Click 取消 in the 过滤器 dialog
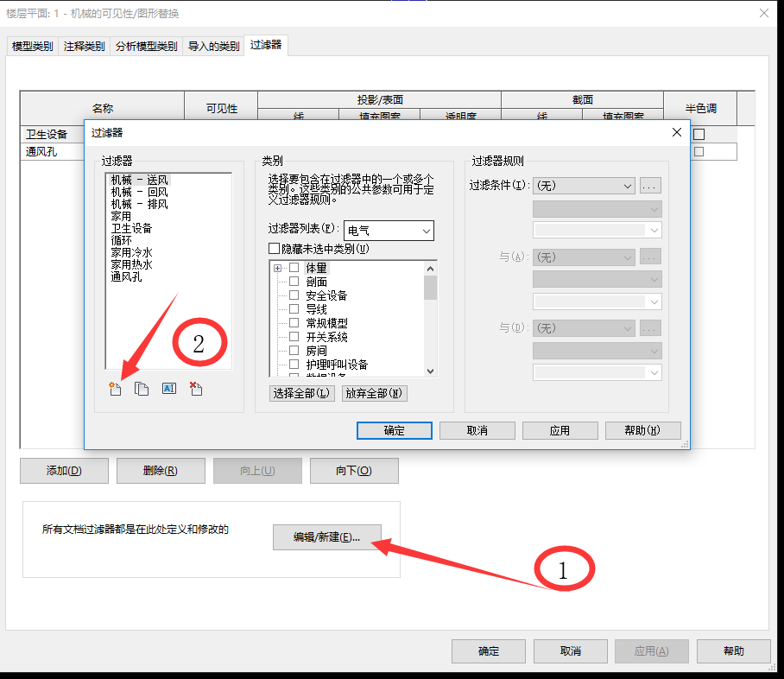784x679 pixels. pyautogui.click(x=477, y=430)
